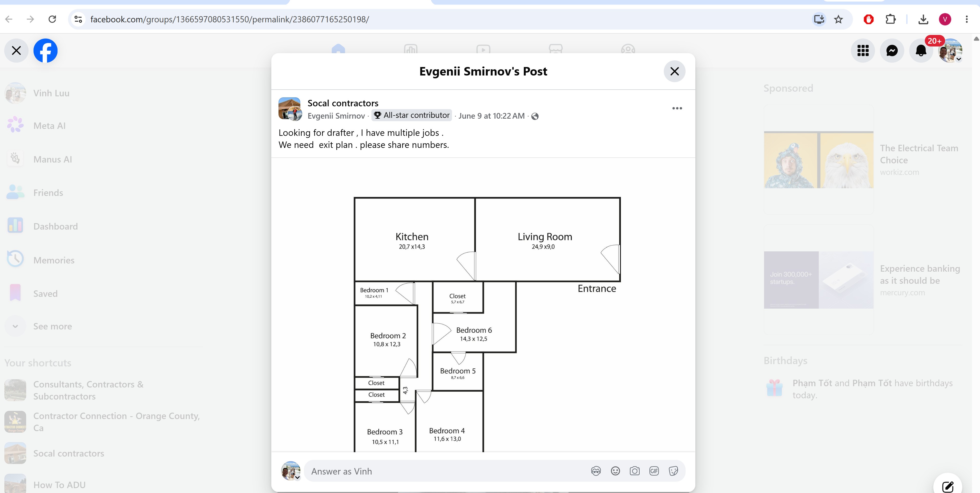Open the Facebook Groups tab

pyautogui.click(x=628, y=50)
